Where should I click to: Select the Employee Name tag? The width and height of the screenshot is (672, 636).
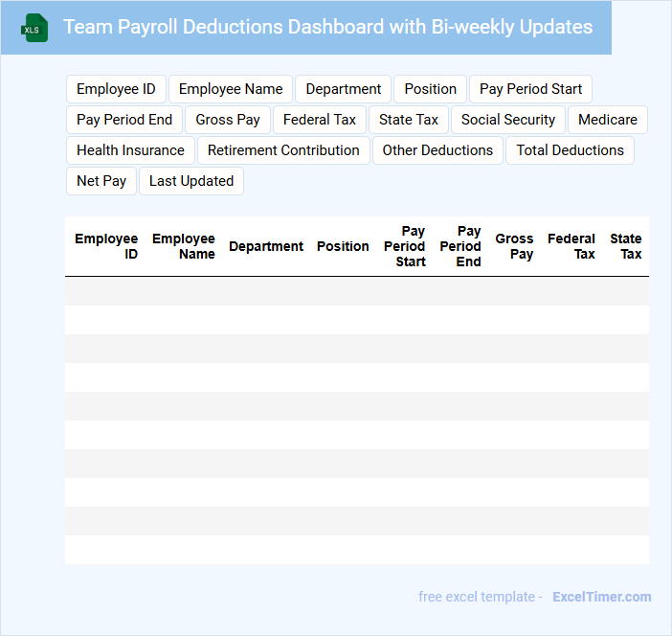231,89
